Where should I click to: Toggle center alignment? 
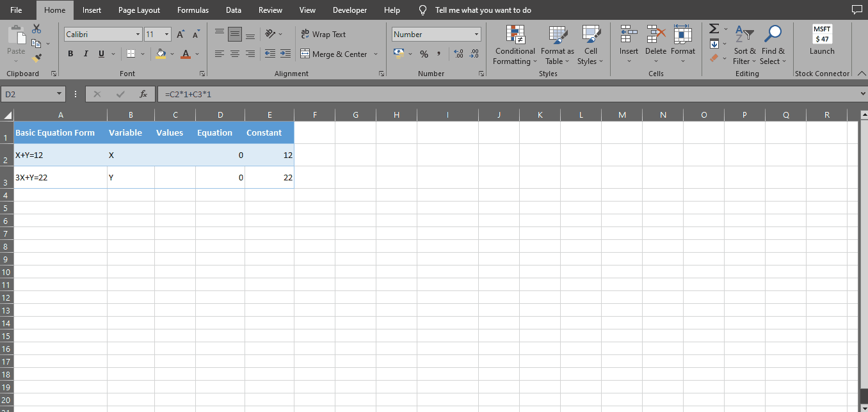[x=234, y=54]
